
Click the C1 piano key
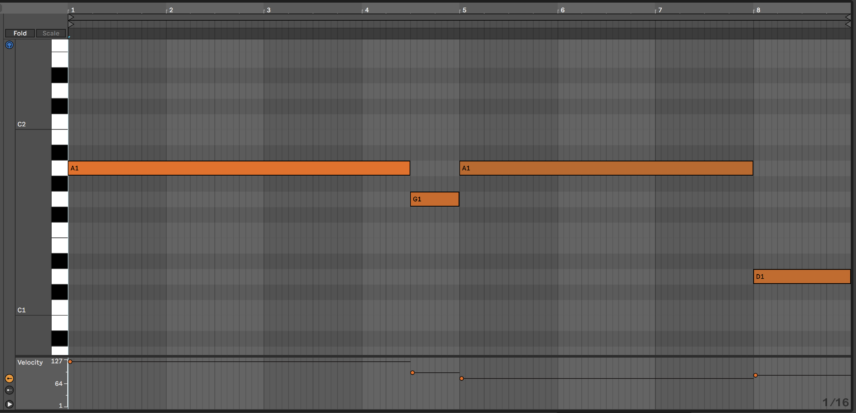(x=60, y=307)
